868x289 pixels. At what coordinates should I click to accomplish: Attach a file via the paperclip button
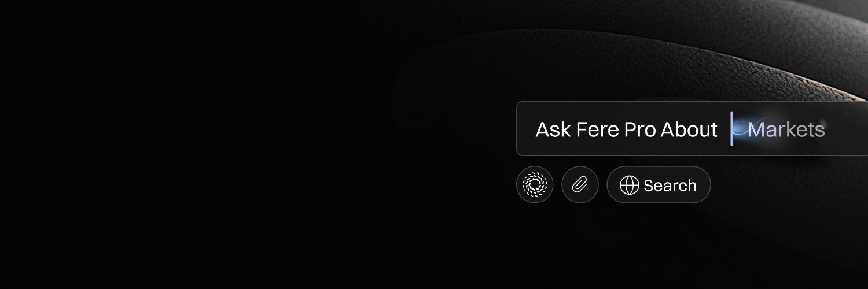click(580, 185)
